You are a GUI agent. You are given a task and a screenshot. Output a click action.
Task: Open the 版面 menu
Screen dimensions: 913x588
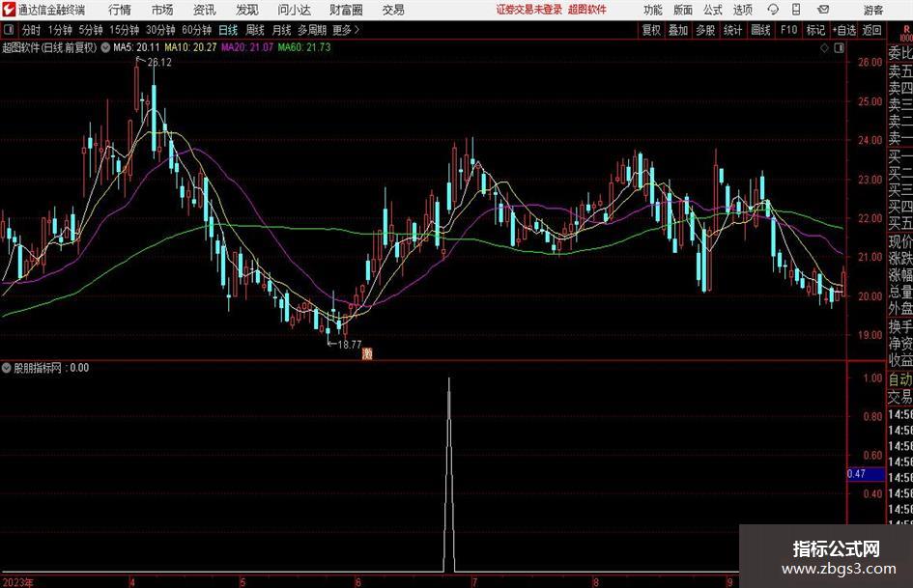click(x=682, y=10)
